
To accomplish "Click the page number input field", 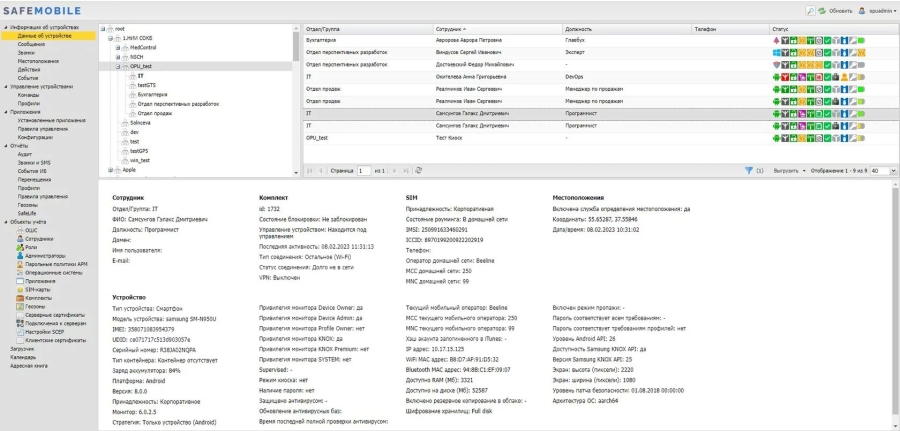I will [x=364, y=170].
